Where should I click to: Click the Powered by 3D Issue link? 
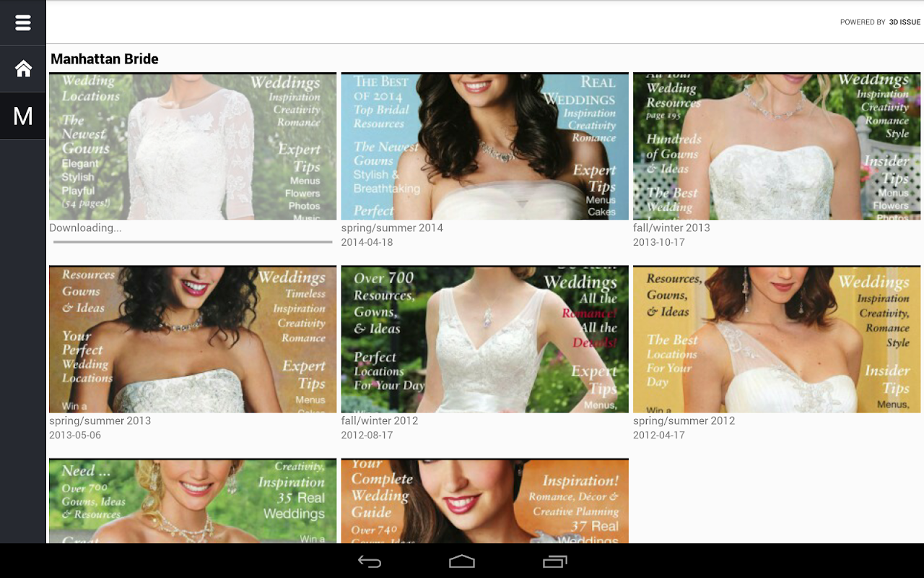[880, 22]
